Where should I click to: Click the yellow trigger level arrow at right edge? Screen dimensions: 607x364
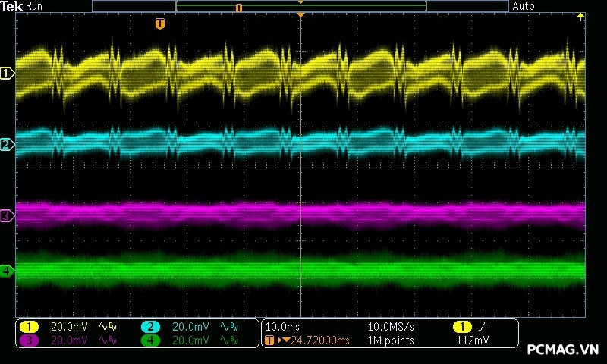pyautogui.click(x=581, y=17)
